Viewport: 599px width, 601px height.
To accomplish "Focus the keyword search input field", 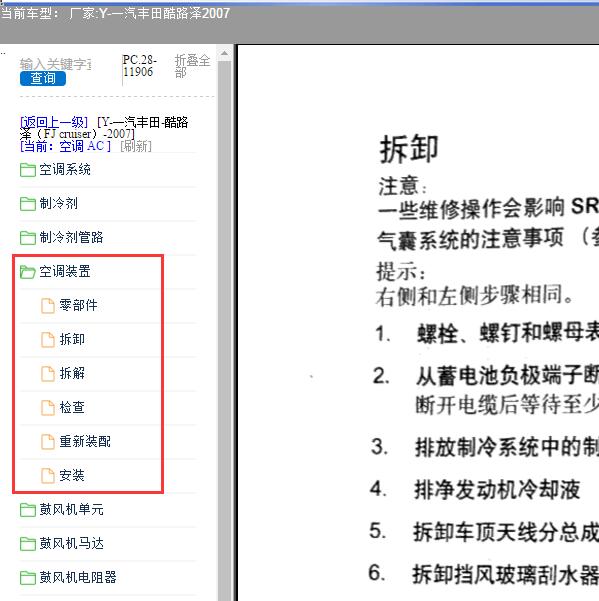I will click(x=56, y=64).
